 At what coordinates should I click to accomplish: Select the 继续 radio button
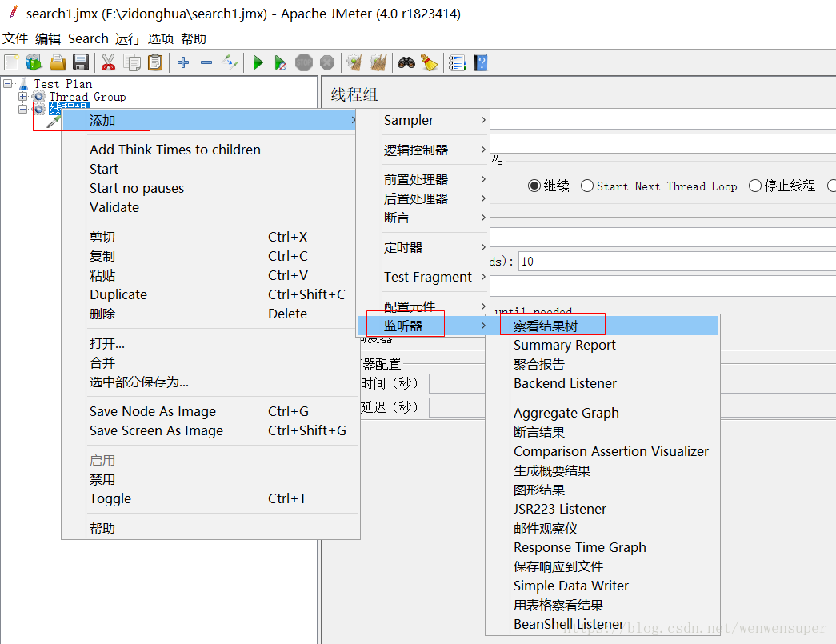point(534,186)
